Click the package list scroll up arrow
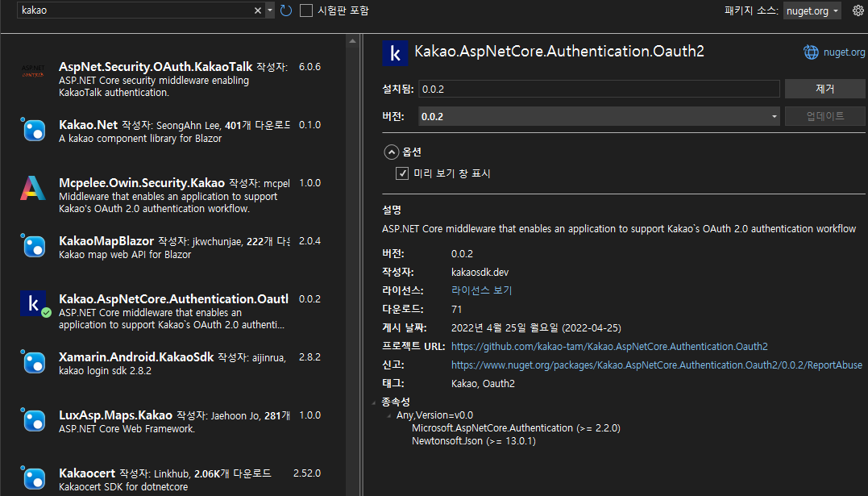Viewport: 868px width, 496px height. [x=353, y=41]
